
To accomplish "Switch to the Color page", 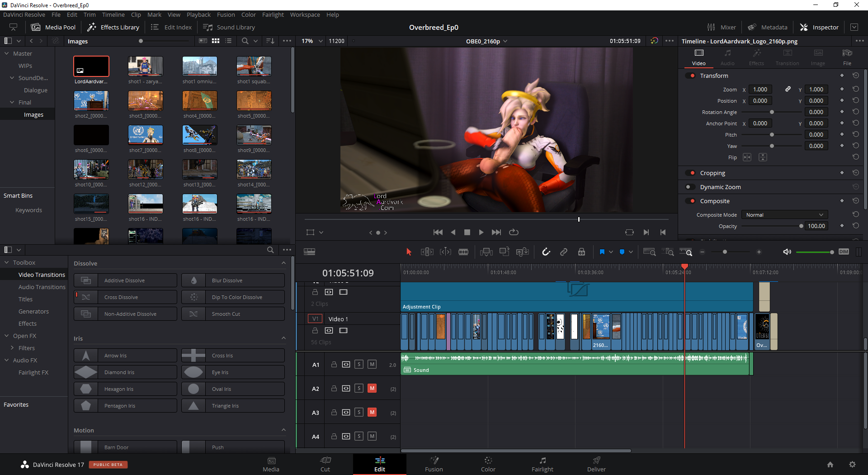I will [x=488, y=465].
